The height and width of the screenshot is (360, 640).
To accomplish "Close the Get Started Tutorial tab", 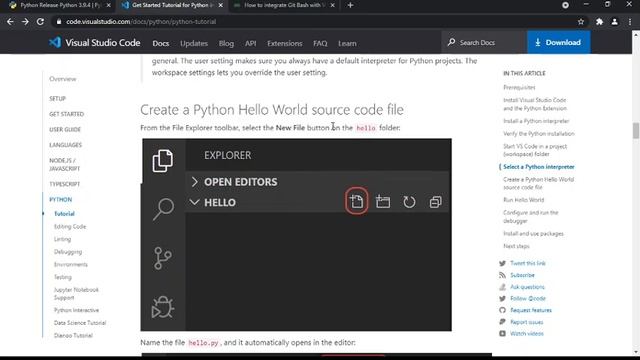I will (220, 5).
